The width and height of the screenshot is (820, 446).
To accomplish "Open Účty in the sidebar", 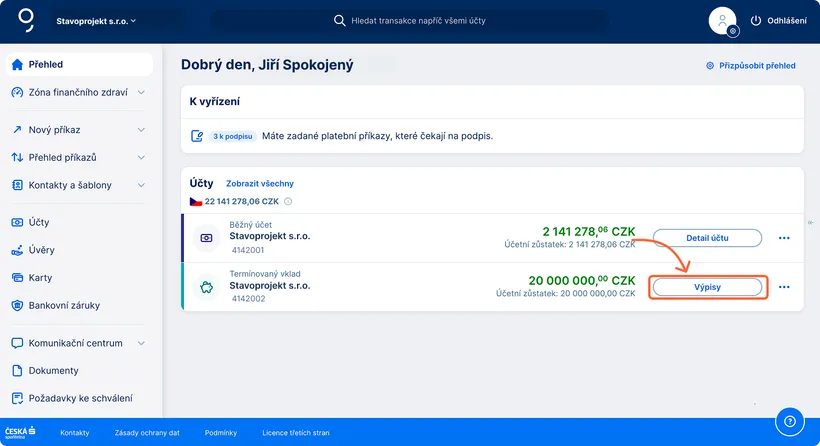I will (x=39, y=222).
